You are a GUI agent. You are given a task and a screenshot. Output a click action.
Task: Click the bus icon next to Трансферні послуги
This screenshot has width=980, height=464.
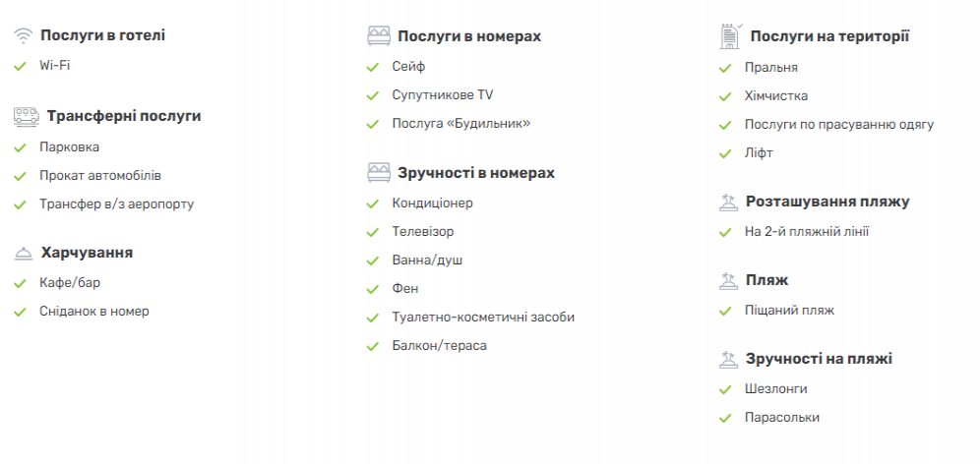27,116
